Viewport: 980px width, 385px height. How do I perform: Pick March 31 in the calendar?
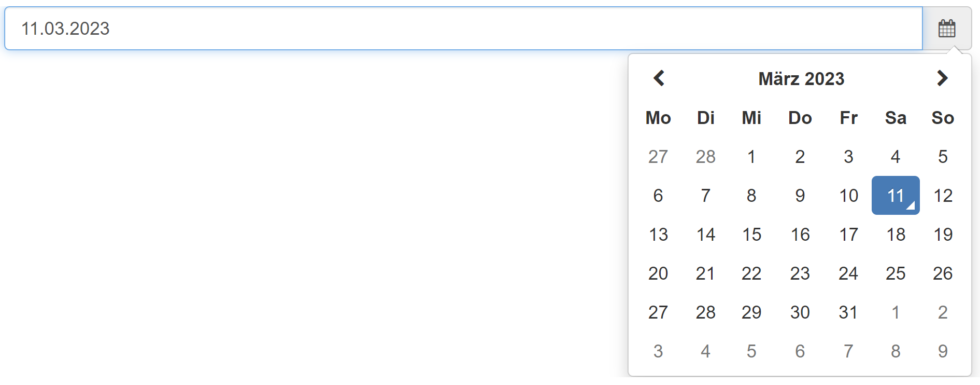tap(848, 312)
